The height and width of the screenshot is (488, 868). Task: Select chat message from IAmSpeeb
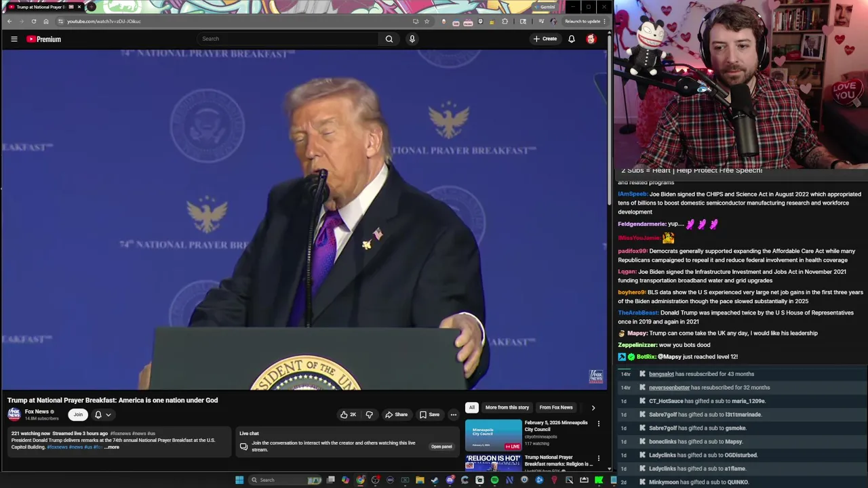pos(741,203)
